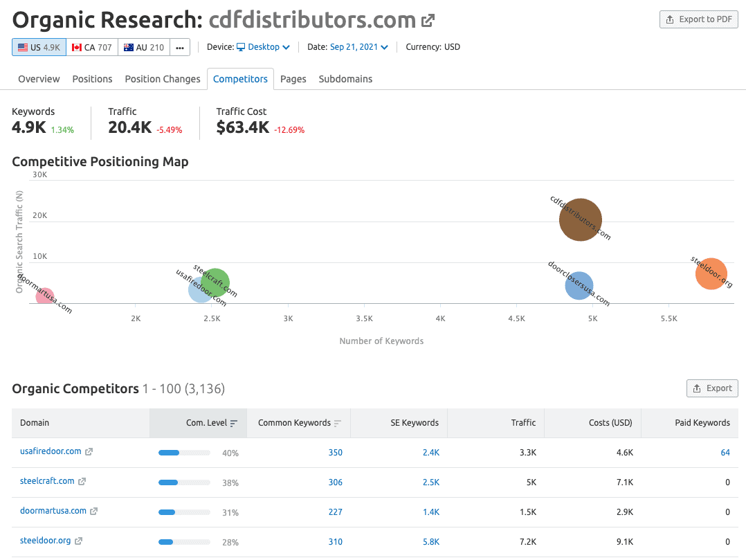Screen dimensions: 746x560
Task: Click the 40% competition level bar
Action: coord(184,453)
